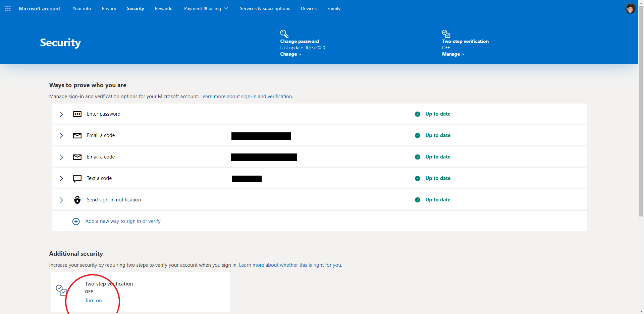Viewport: 644px width, 314px height.
Task: Open the Microsoft apps launcher grid
Action: pos(8,8)
